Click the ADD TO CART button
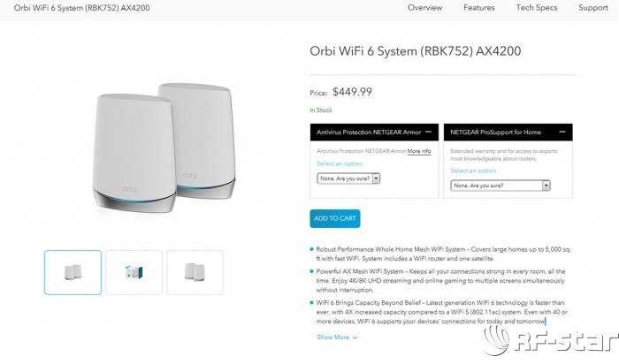Screen dimensions: 619x364 tap(334, 218)
